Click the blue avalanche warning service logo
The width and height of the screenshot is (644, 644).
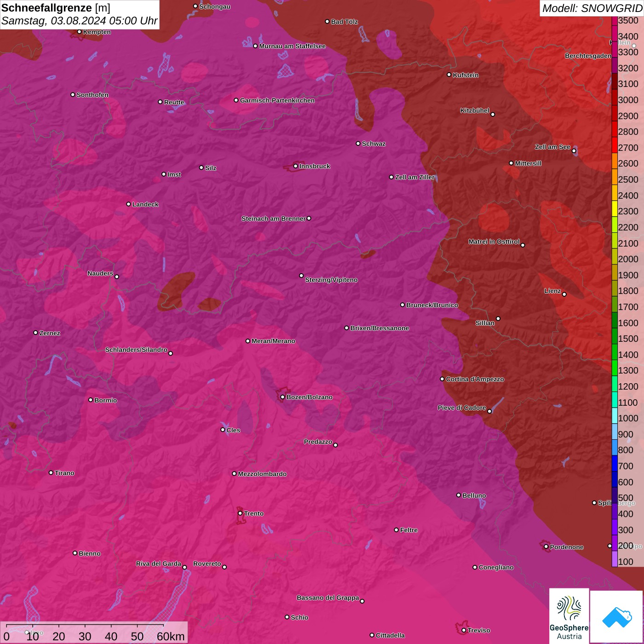pyautogui.click(x=616, y=617)
